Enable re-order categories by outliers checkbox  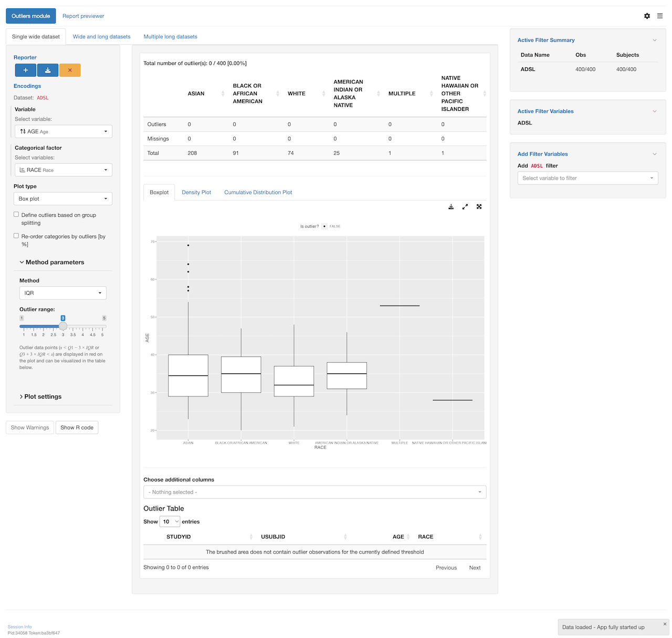tap(16, 236)
